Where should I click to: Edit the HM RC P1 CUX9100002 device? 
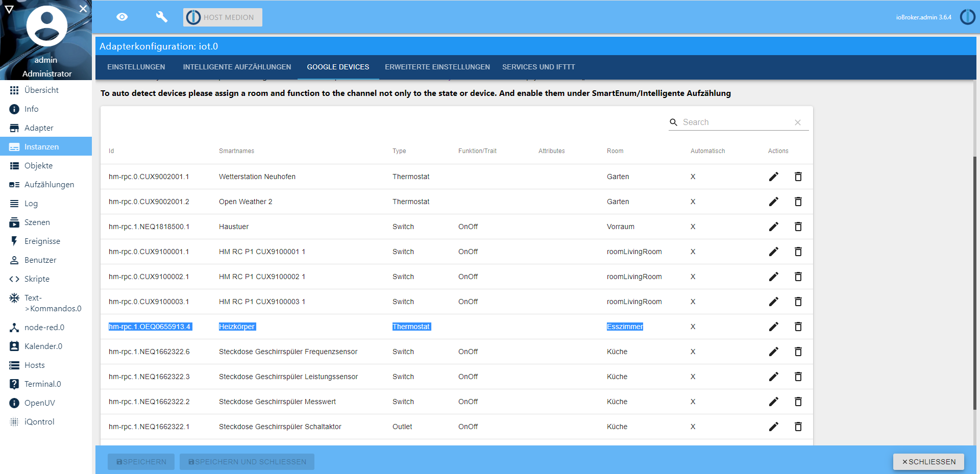[774, 277]
